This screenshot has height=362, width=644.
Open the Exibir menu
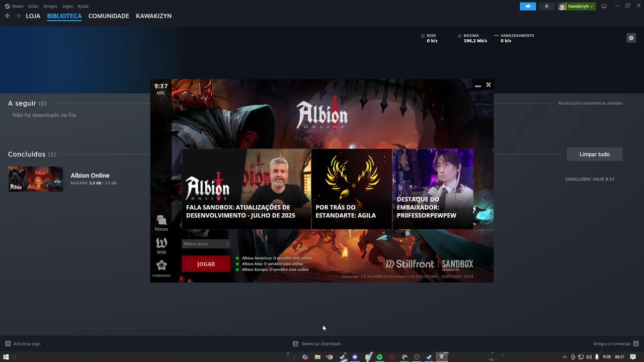click(x=33, y=6)
